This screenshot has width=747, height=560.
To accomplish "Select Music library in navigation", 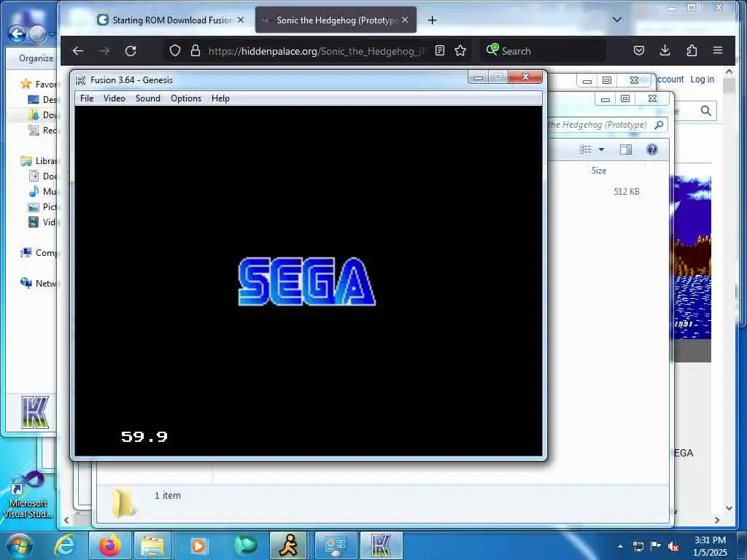I will pos(43,192).
